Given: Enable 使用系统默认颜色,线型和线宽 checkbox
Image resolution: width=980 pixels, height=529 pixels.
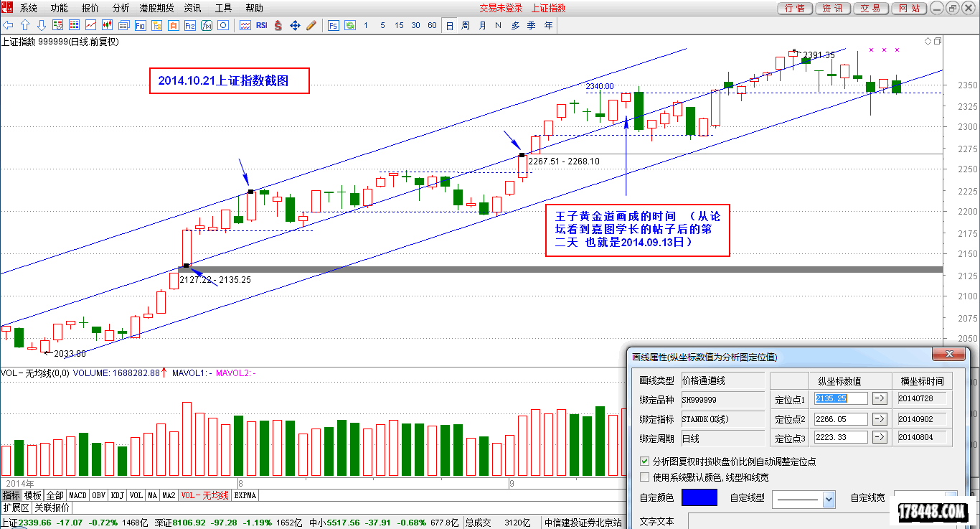Looking at the screenshot, I should (x=644, y=477).
